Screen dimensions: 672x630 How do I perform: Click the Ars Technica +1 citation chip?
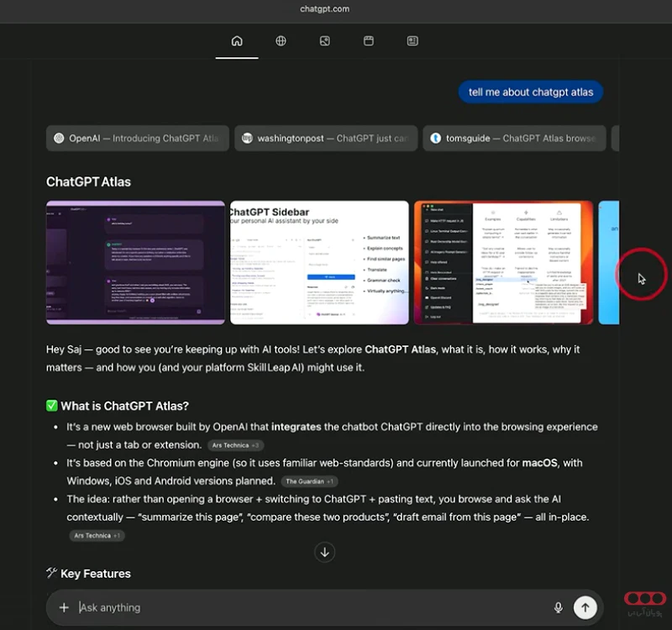point(97,535)
